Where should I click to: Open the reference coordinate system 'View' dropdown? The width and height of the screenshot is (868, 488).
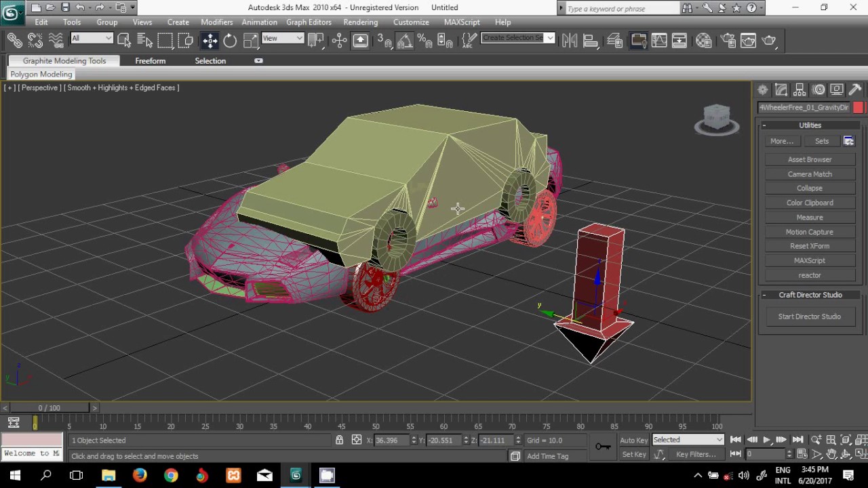coord(282,39)
